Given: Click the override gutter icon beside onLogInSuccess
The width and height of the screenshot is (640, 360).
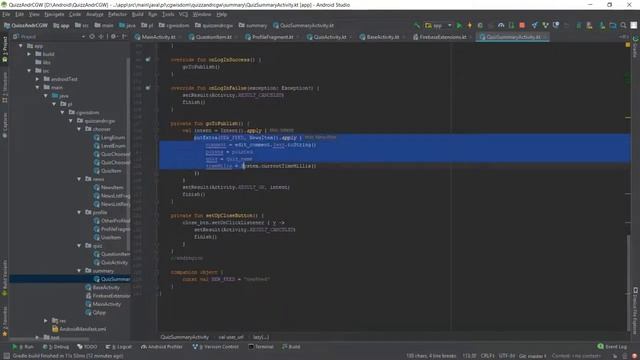Looking at the screenshot, I should [x=148, y=60].
